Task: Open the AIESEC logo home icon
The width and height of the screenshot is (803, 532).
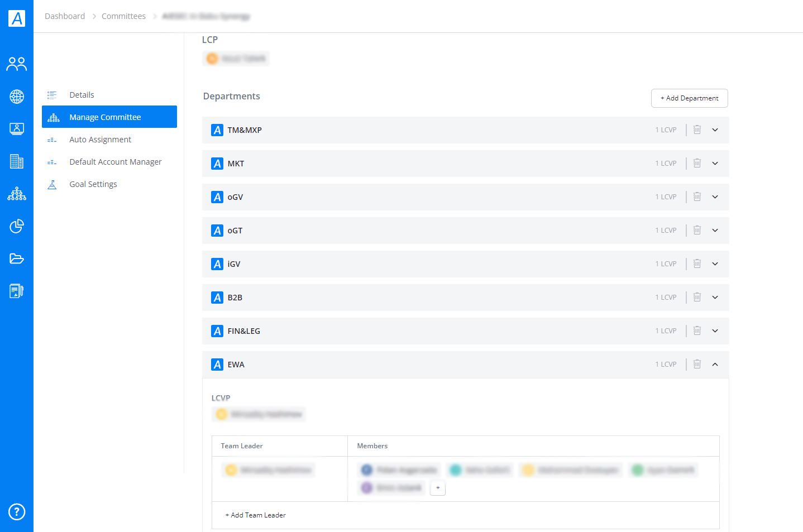Action: (17, 18)
